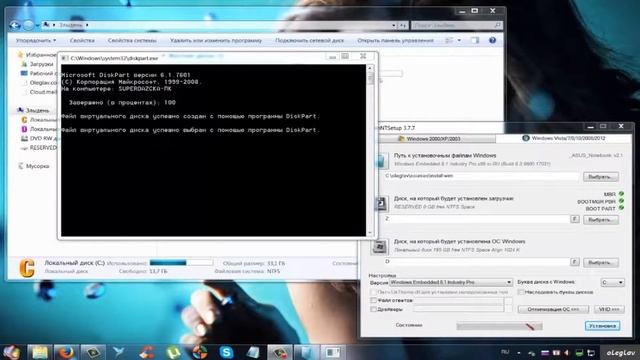Click F button next to boot drive Z

(x=575, y=219)
